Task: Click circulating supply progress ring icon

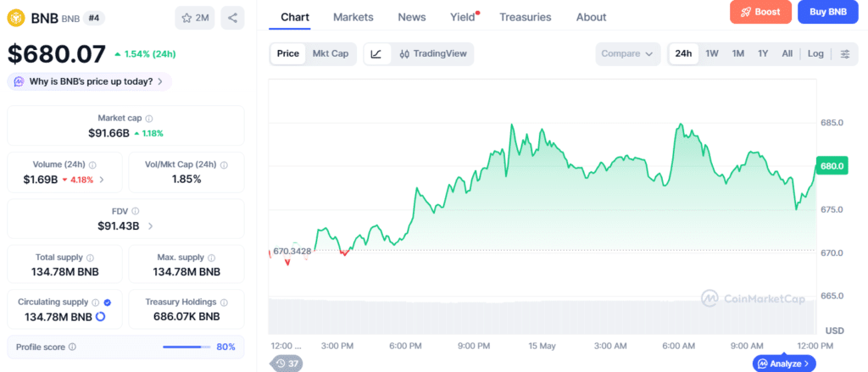Action: point(101,317)
